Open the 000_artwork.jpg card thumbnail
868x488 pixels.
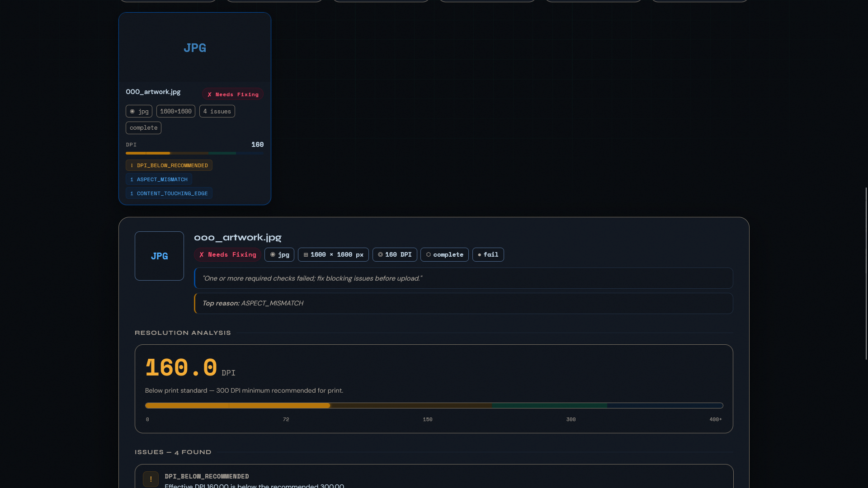pos(195,47)
